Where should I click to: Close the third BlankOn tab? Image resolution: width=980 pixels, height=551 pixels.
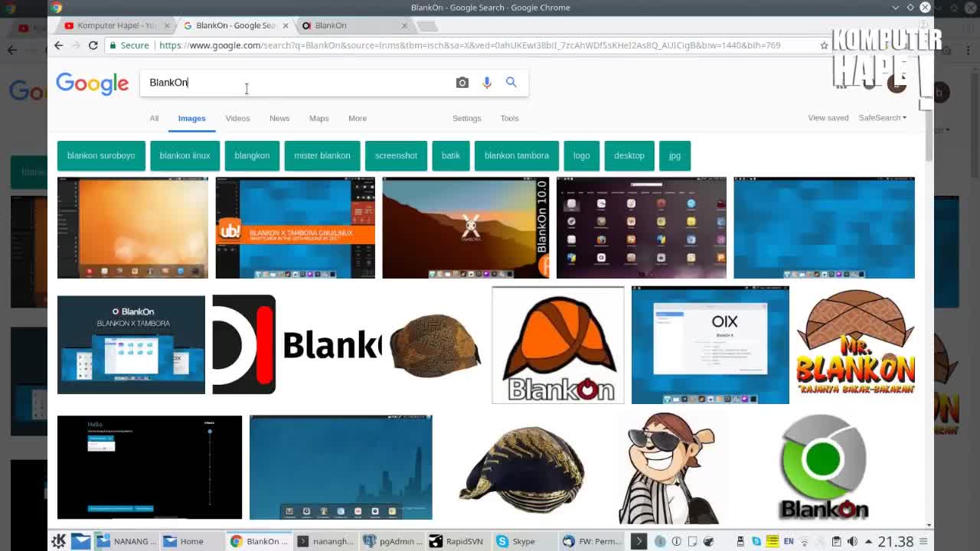click(404, 25)
